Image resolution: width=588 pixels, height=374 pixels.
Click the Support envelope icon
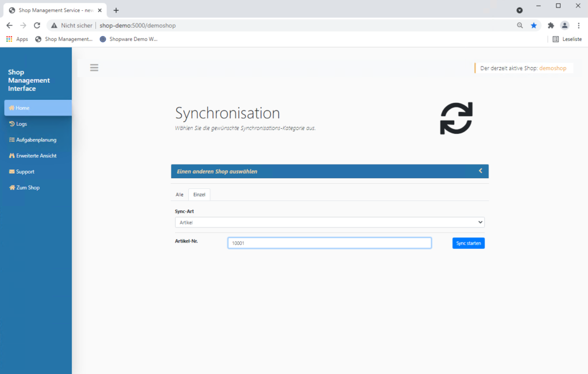11,171
